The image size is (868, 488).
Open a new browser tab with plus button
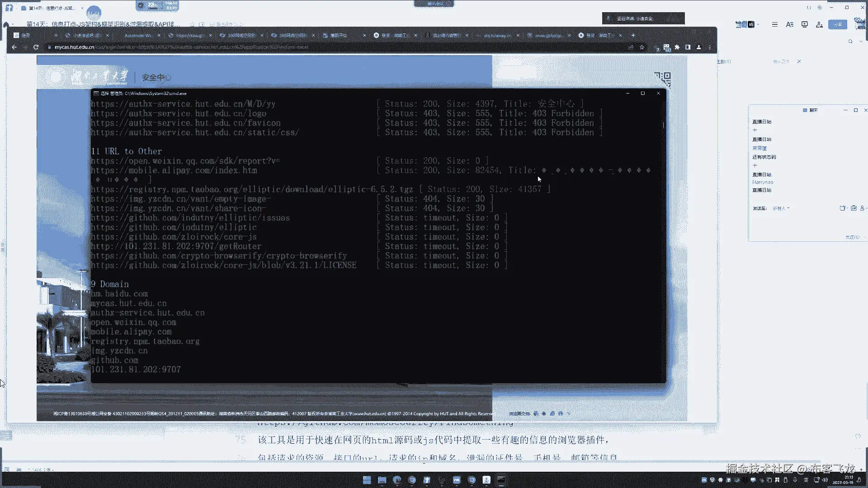coord(633,35)
